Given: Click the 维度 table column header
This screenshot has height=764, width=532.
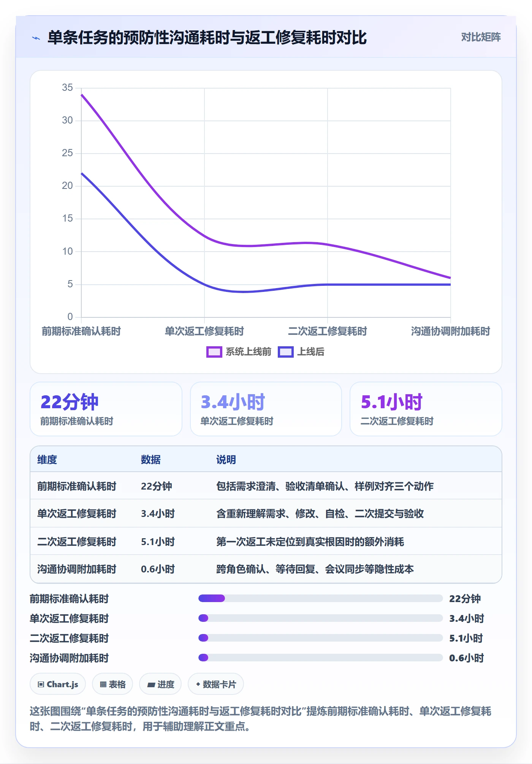Looking at the screenshot, I should pos(47,460).
